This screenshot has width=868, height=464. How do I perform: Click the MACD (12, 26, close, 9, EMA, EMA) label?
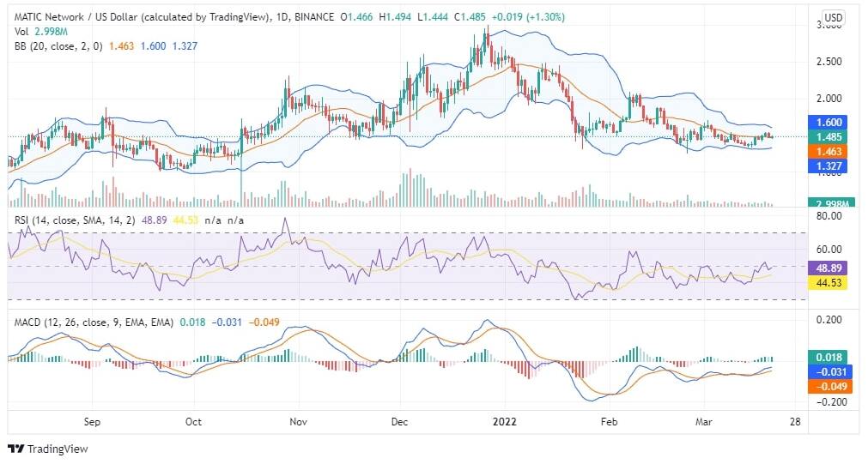click(94, 322)
